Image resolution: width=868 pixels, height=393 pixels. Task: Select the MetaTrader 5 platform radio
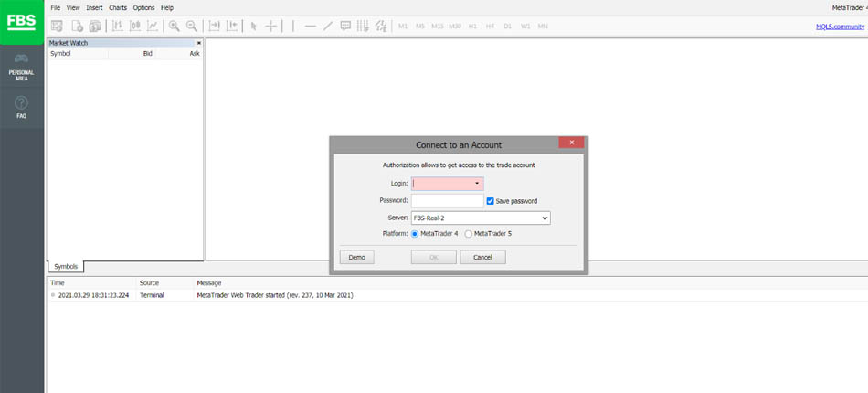469,234
